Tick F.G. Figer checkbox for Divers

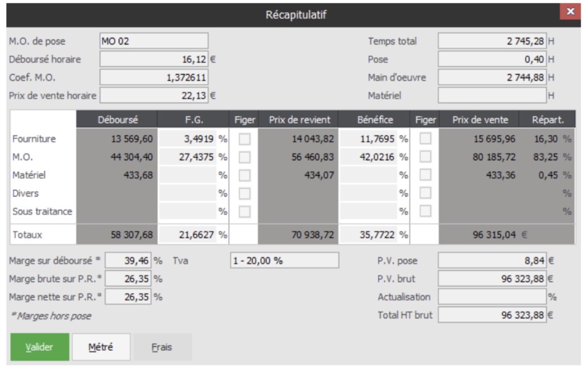click(x=244, y=193)
